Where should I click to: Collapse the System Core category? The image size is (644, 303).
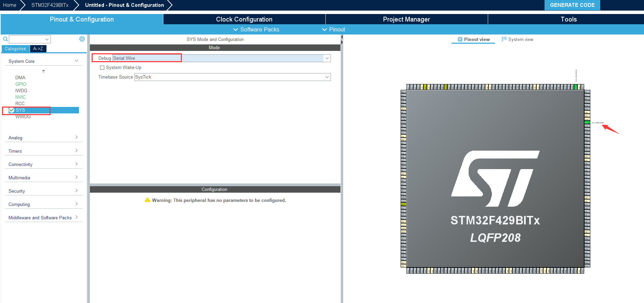coord(44,61)
